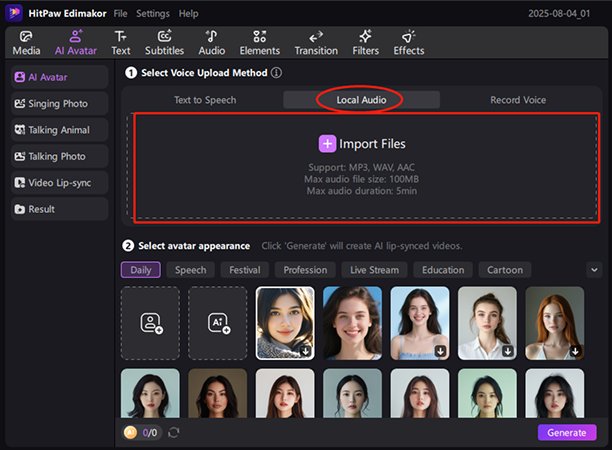The height and width of the screenshot is (450, 612).
Task: Open the Help menu
Action: point(189,14)
